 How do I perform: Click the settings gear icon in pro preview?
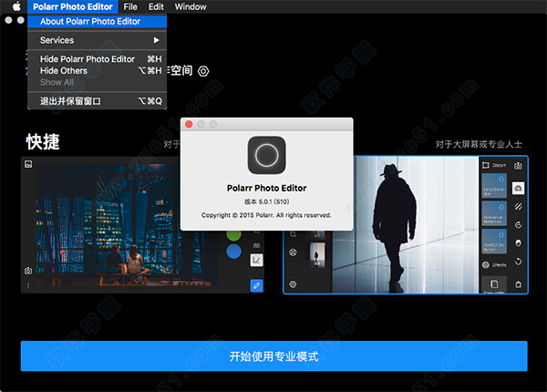[x=293, y=284]
